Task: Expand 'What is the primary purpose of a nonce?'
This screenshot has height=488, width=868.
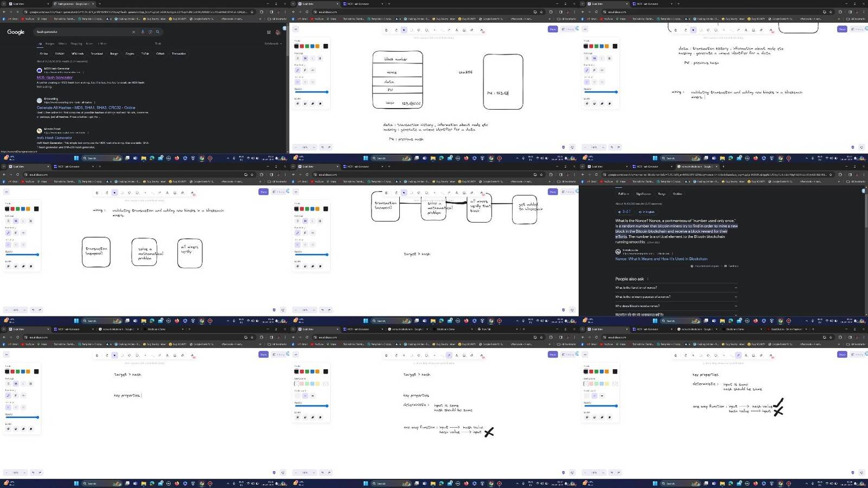Action: coord(676,297)
